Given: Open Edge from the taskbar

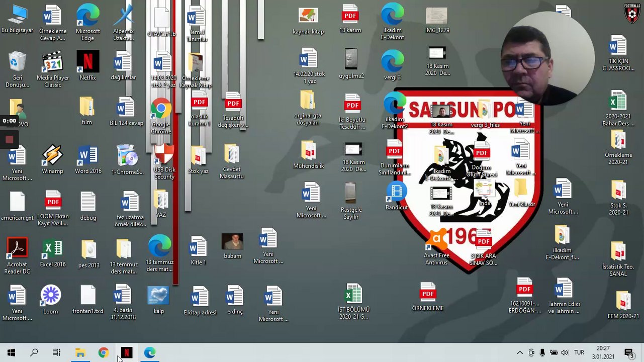Looking at the screenshot, I should 149,353.
